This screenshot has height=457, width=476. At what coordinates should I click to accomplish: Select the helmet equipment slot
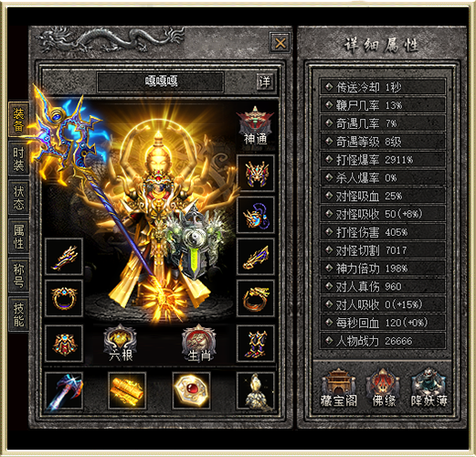click(256, 173)
